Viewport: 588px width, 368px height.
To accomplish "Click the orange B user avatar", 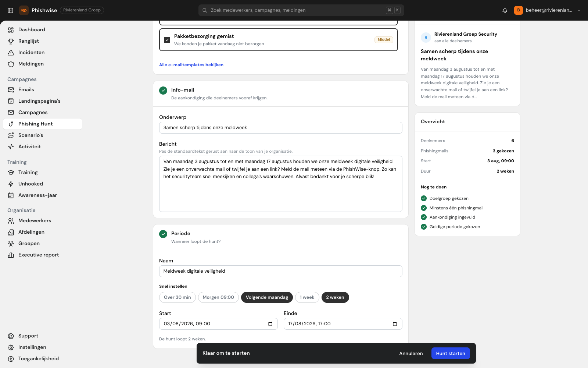I will click(518, 10).
